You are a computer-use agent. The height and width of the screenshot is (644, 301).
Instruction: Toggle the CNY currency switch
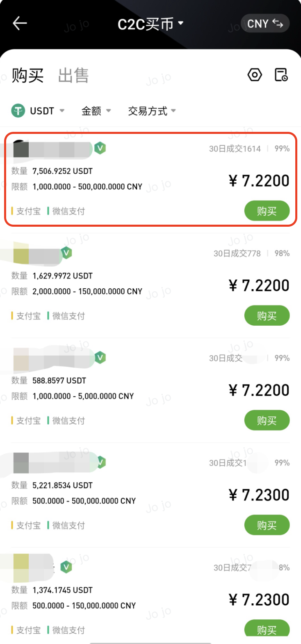coord(265,24)
